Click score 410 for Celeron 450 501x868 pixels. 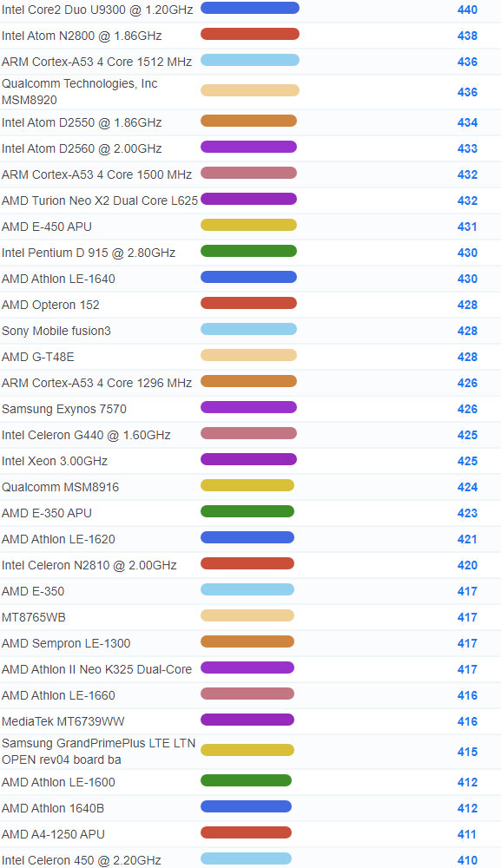click(467, 859)
